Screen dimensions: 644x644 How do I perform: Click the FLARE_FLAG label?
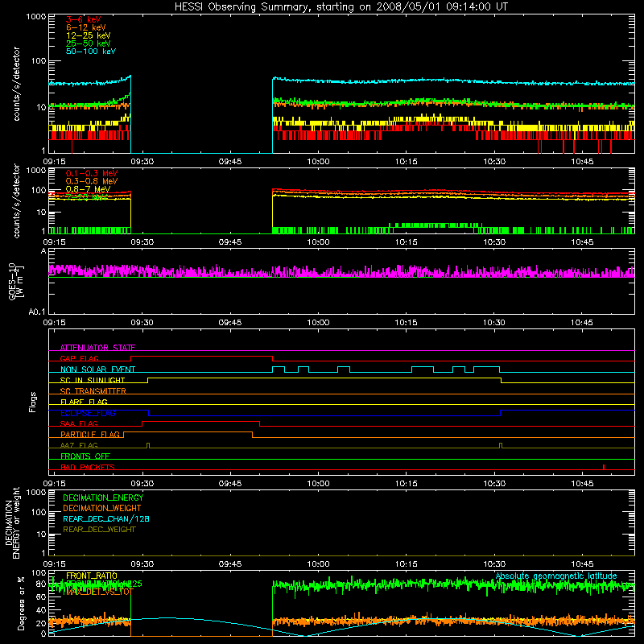click(x=84, y=402)
